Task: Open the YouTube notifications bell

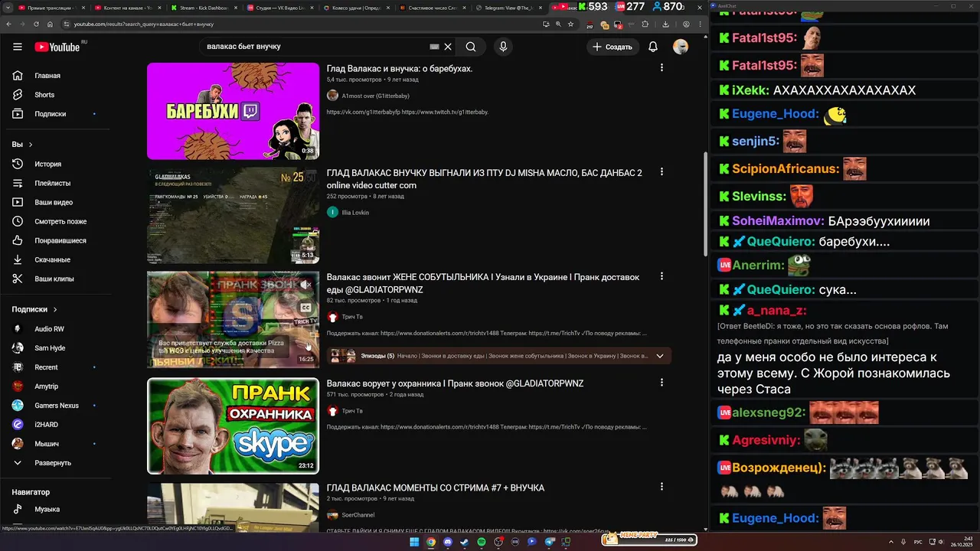Action: [653, 47]
